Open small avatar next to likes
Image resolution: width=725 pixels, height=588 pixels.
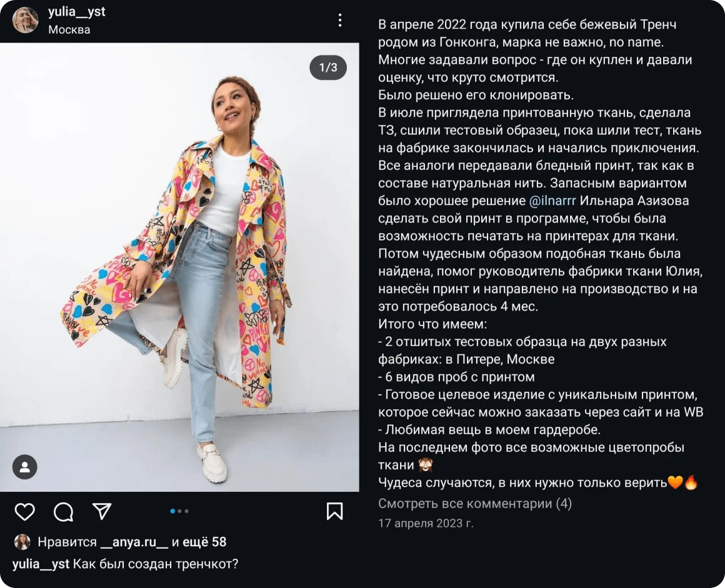click(x=22, y=542)
